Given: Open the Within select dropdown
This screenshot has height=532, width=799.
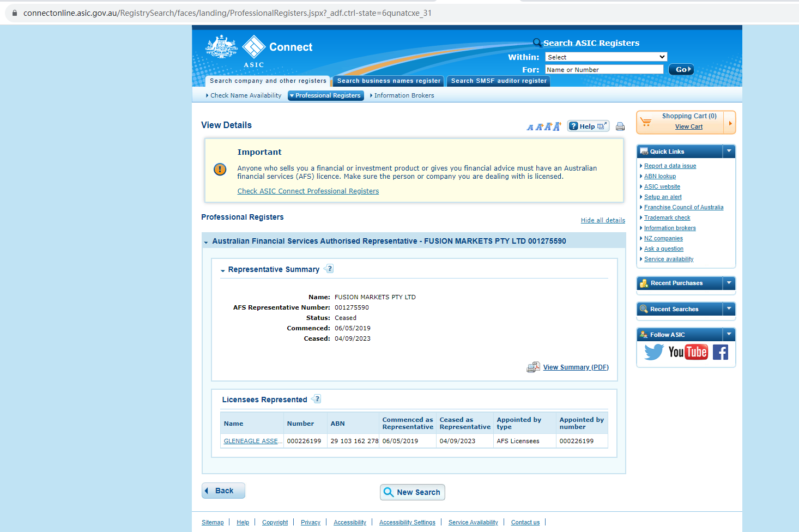Looking at the screenshot, I should pos(606,57).
